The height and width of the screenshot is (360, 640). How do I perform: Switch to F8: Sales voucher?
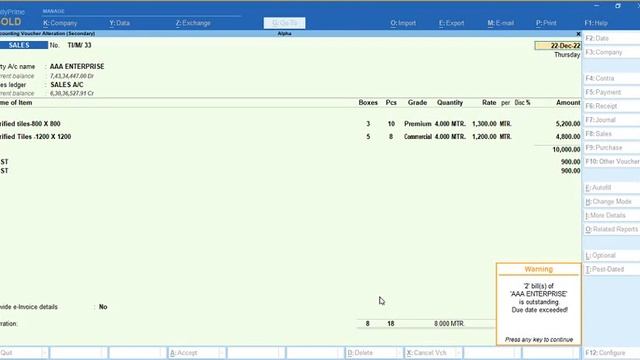(611, 134)
